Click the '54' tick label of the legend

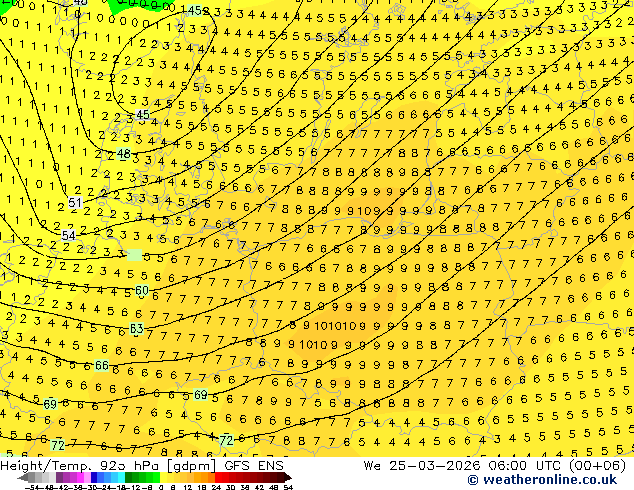287,487
